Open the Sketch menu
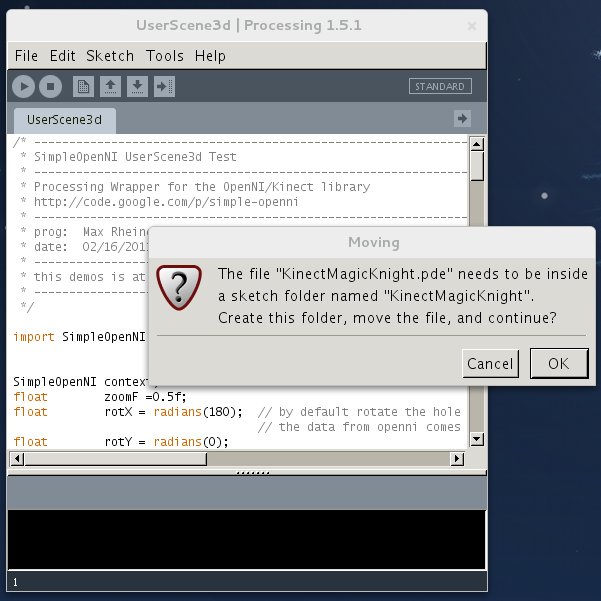 click(110, 56)
